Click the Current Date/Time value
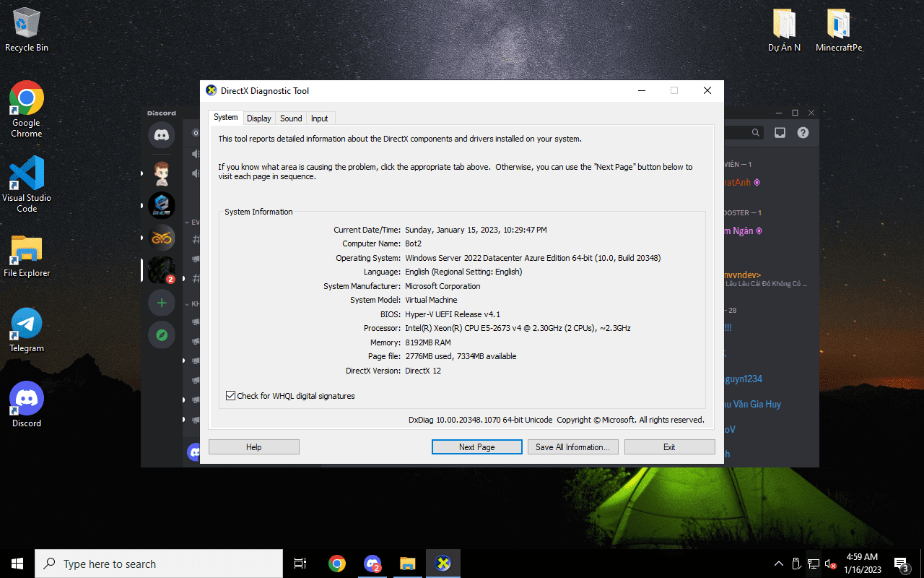The image size is (924, 578). [476, 230]
